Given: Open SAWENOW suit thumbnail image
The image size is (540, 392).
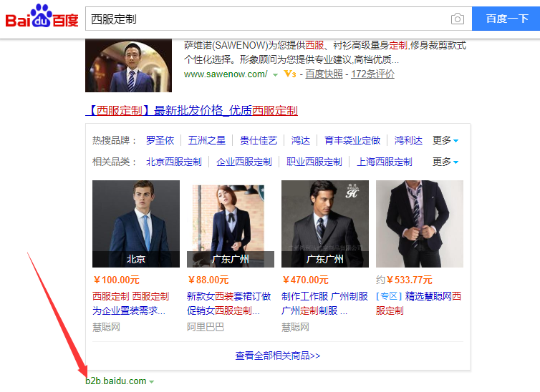Looking at the screenshot, I should coord(128,65).
